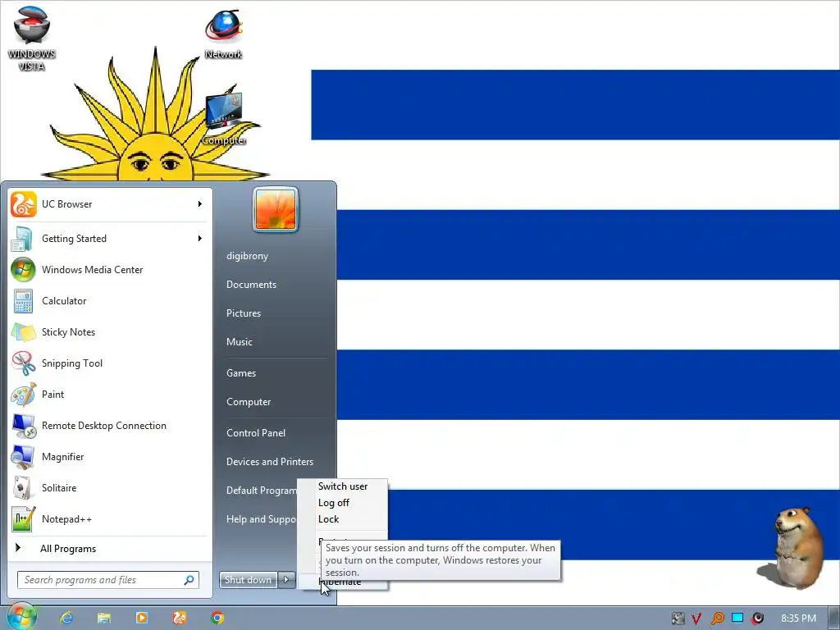840x630 pixels.
Task: Open Computer link in Start menu
Action: point(249,402)
